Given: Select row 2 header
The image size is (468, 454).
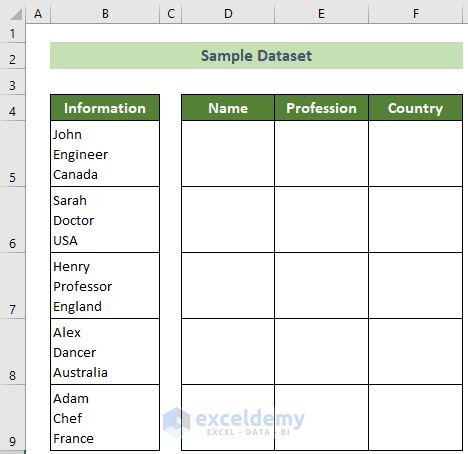Looking at the screenshot, I should pos(12,56).
